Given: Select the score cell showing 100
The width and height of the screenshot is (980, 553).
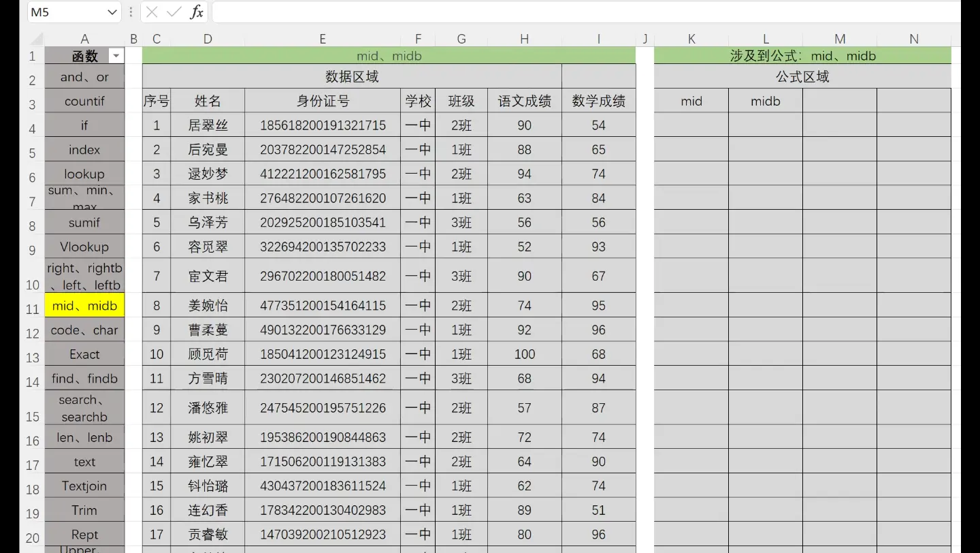Looking at the screenshot, I should coord(524,354).
